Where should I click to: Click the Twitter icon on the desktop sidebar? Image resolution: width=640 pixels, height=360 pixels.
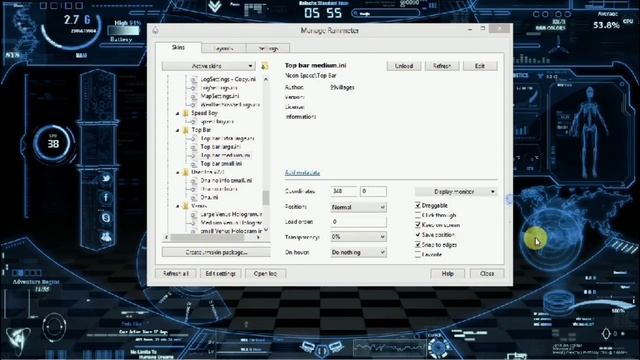pyautogui.click(x=106, y=178)
